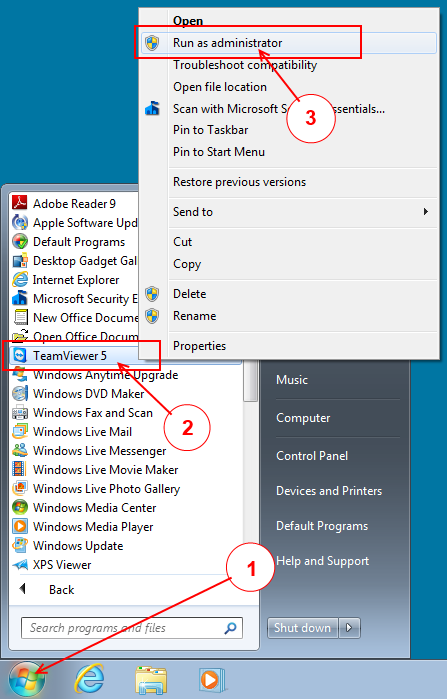
Task: Click the Start orb on the taskbar
Action: click(27, 680)
